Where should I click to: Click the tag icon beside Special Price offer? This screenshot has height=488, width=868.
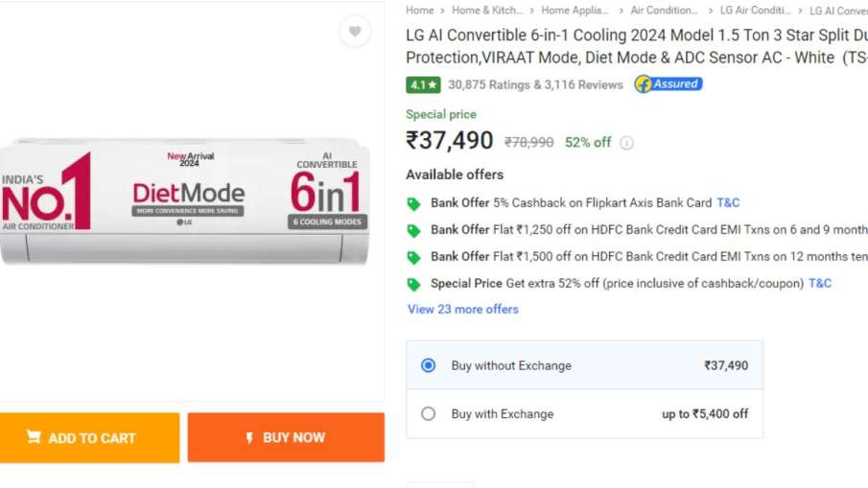(x=413, y=284)
